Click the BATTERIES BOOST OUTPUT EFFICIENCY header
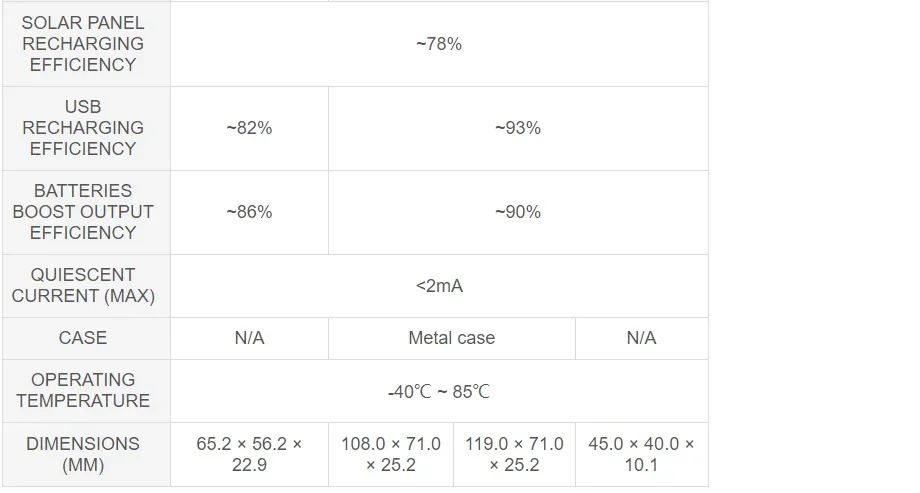The width and height of the screenshot is (920, 493). click(x=83, y=211)
